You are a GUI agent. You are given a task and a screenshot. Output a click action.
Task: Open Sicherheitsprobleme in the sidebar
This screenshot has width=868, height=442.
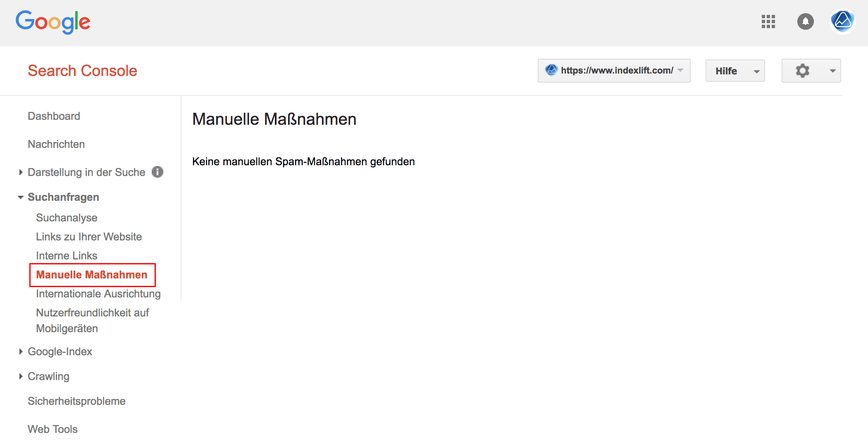point(76,401)
